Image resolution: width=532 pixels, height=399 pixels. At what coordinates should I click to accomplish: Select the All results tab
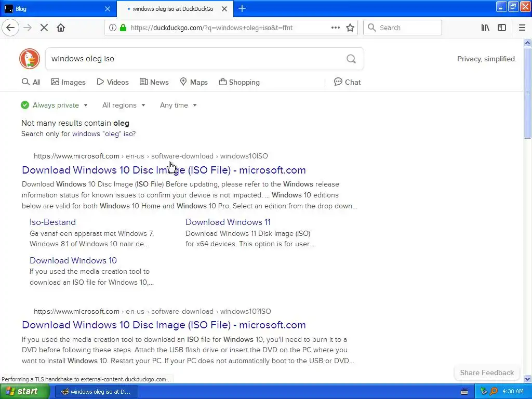(x=31, y=82)
